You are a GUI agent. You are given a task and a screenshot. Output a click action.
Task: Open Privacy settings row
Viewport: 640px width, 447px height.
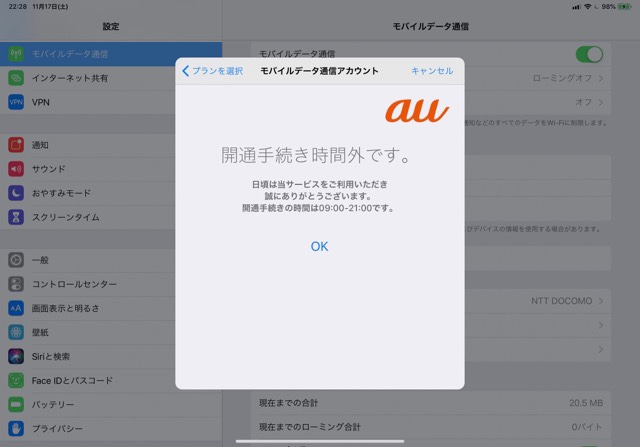pyautogui.click(x=111, y=429)
